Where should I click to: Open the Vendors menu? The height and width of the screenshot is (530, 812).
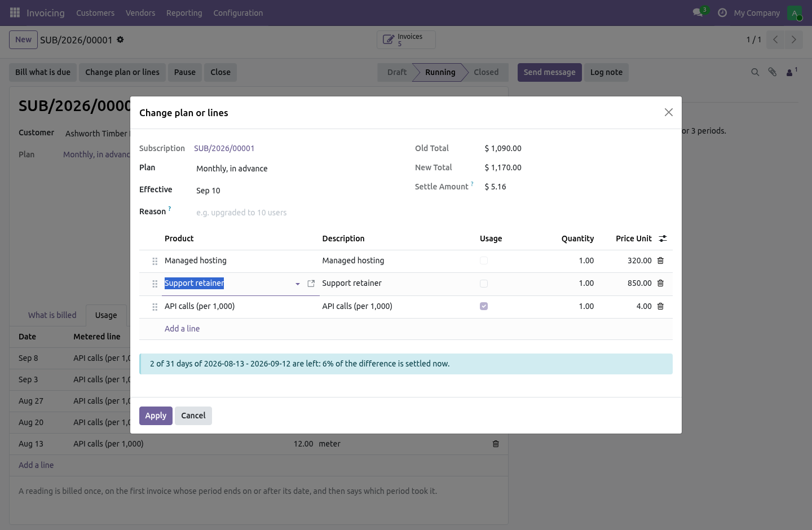(x=140, y=12)
